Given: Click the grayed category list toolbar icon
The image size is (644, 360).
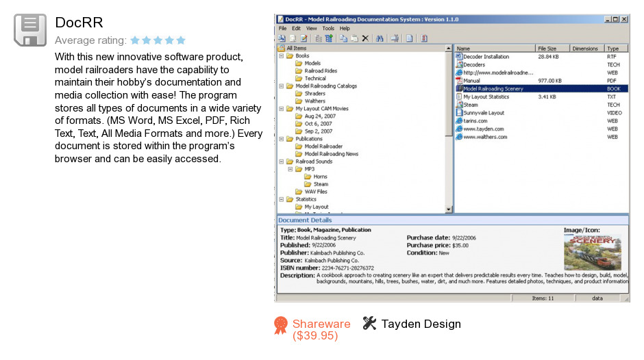Looking at the screenshot, I should coord(319,38).
